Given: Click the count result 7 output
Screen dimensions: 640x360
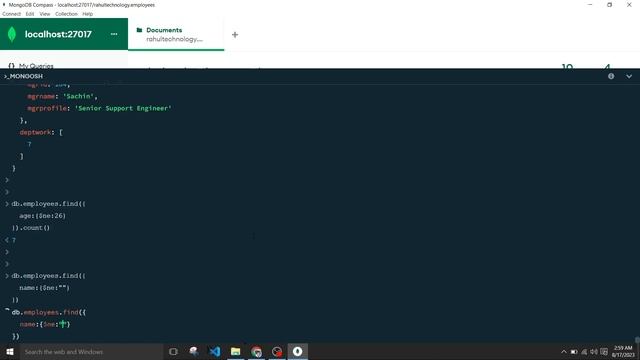Looking at the screenshot, I should pos(13,240).
